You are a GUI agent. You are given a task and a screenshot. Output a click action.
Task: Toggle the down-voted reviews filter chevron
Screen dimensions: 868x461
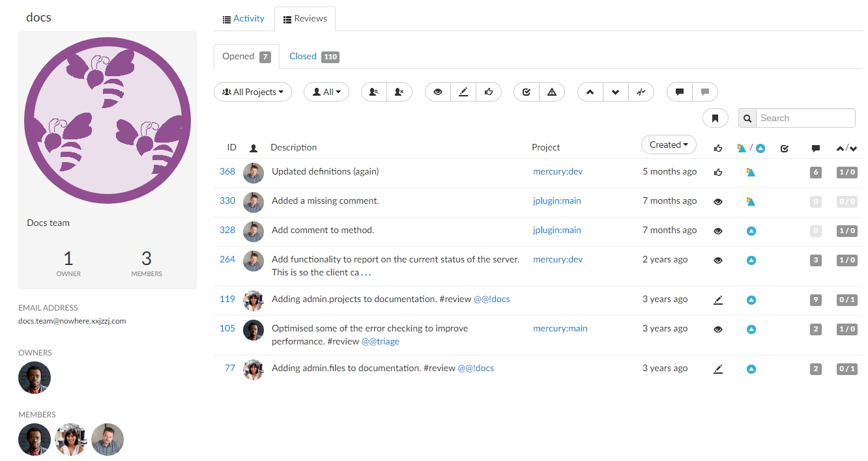pyautogui.click(x=615, y=92)
